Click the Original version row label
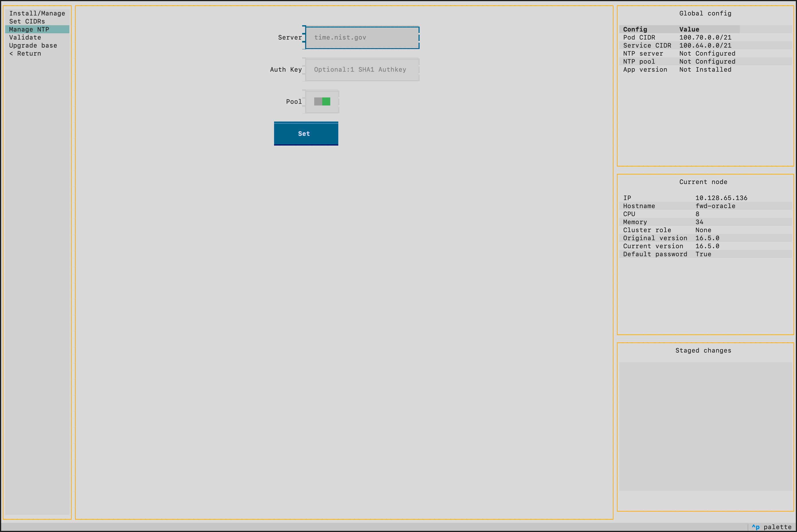This screenshot has width=797, height=532. coord(655,238)
